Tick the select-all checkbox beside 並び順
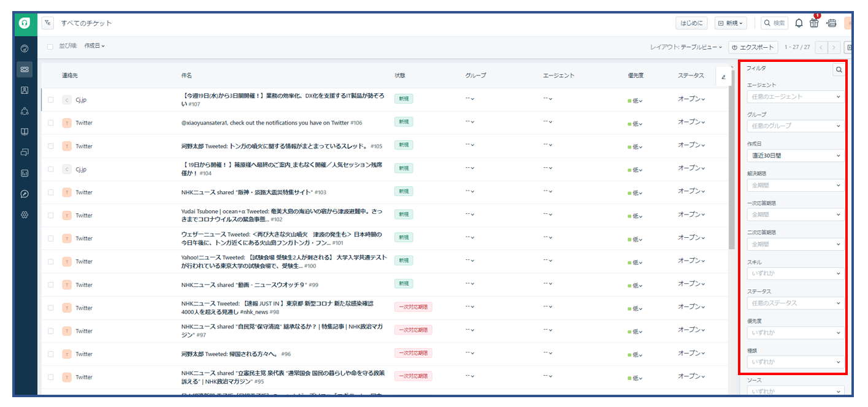Image resolution: width=868 pixels, height=407 pixels. [50, 46]
